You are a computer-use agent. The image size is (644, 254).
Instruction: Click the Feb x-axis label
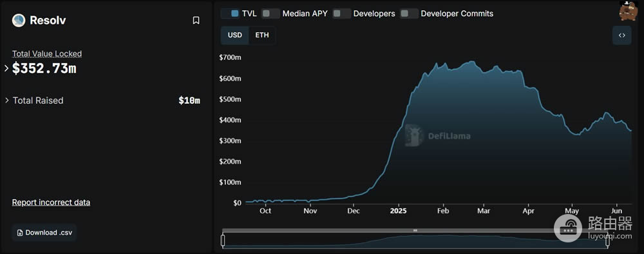point(443,211)
